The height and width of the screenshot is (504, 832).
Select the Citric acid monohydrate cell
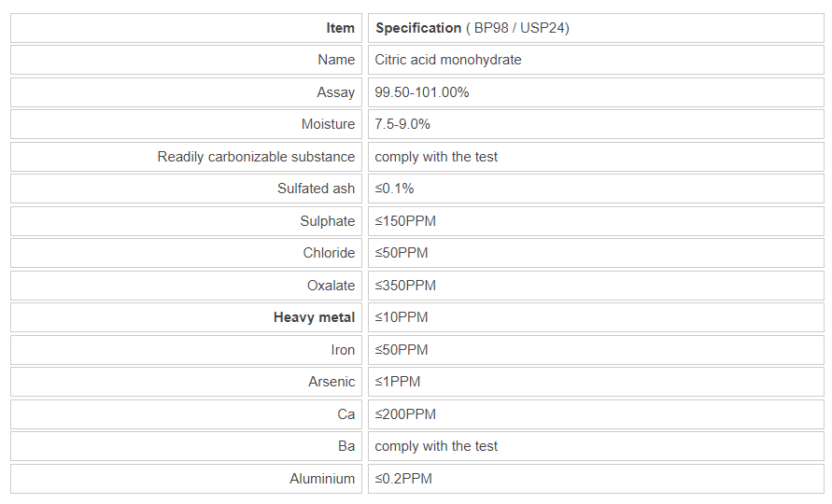click(448, 60)
